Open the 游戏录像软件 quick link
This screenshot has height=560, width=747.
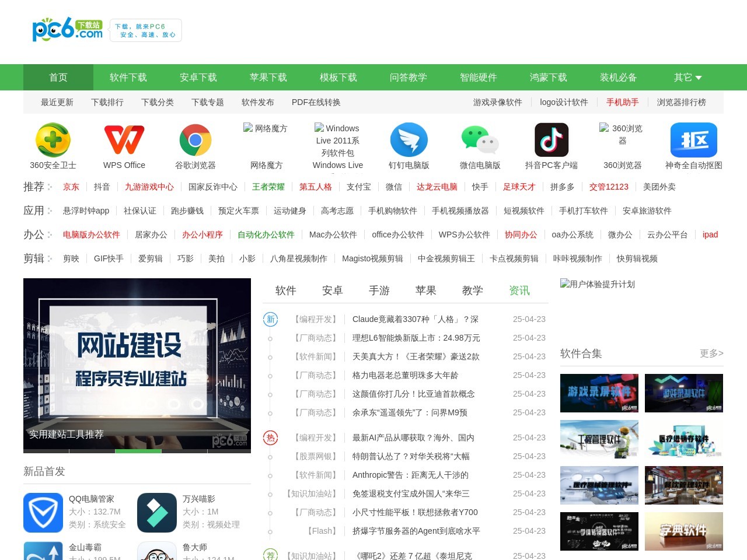498,102
